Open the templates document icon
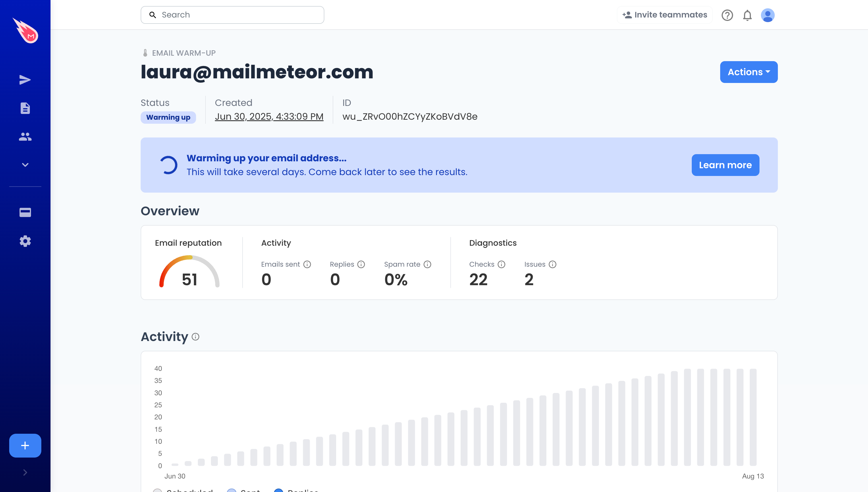The height and width of the screenshot is (492, 868). (25, 108)
